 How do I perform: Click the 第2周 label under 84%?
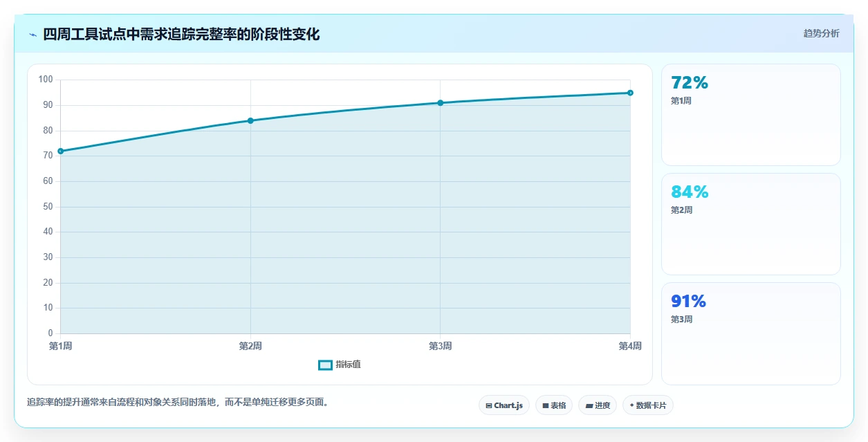point(681,210)
